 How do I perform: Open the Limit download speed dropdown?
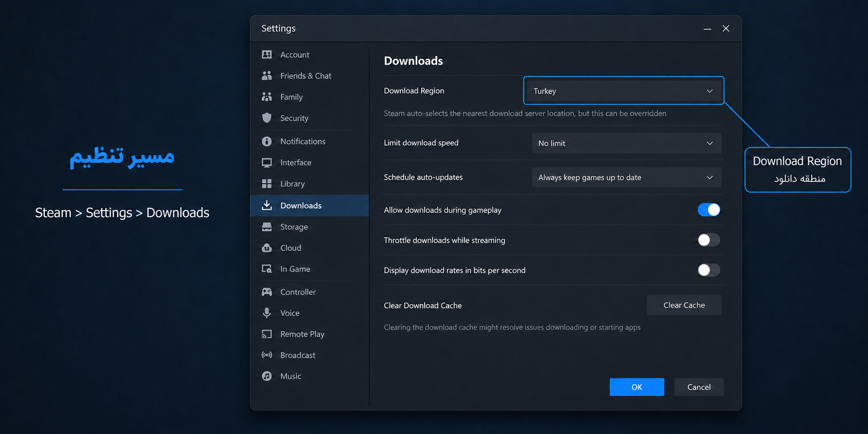point(626,143)
